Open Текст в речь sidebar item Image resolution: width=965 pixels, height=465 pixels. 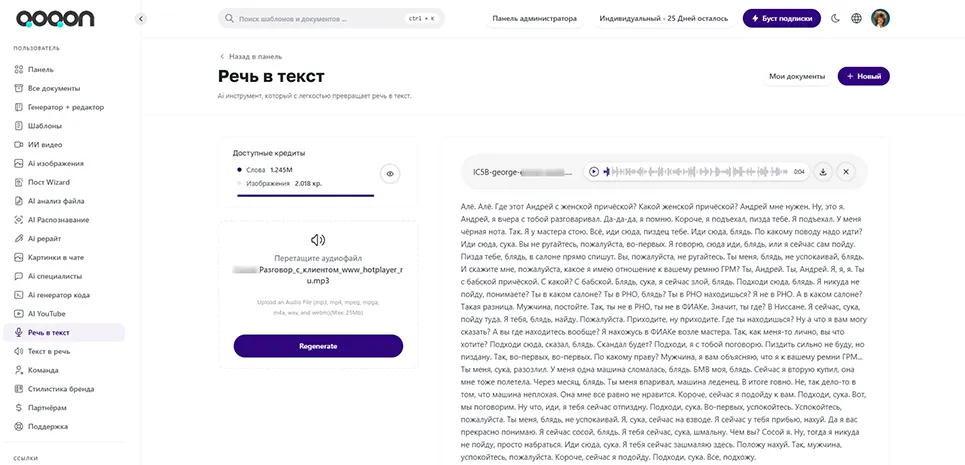tap(50, 351)
